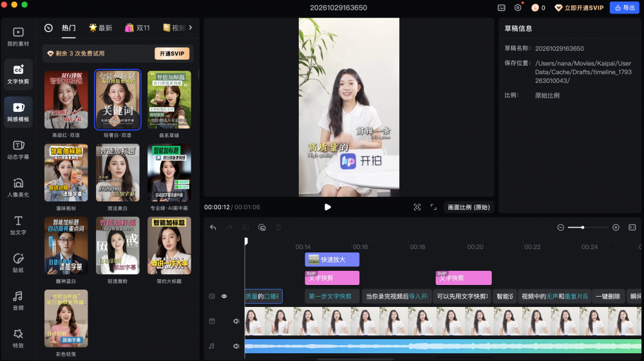Screen dimensions: 644x361
Task: Fit timeline to window icon
Action: 632,227
